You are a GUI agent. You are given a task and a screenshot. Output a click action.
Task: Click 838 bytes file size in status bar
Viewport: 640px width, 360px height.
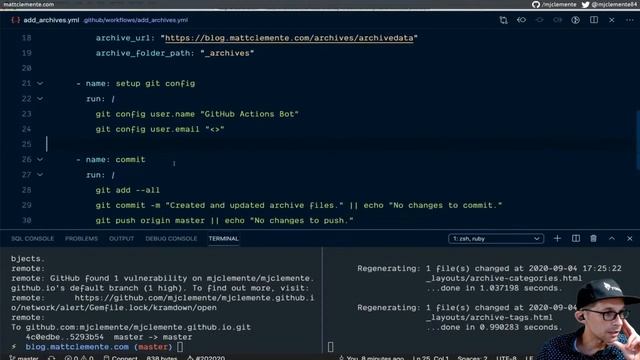click(162, 358)
